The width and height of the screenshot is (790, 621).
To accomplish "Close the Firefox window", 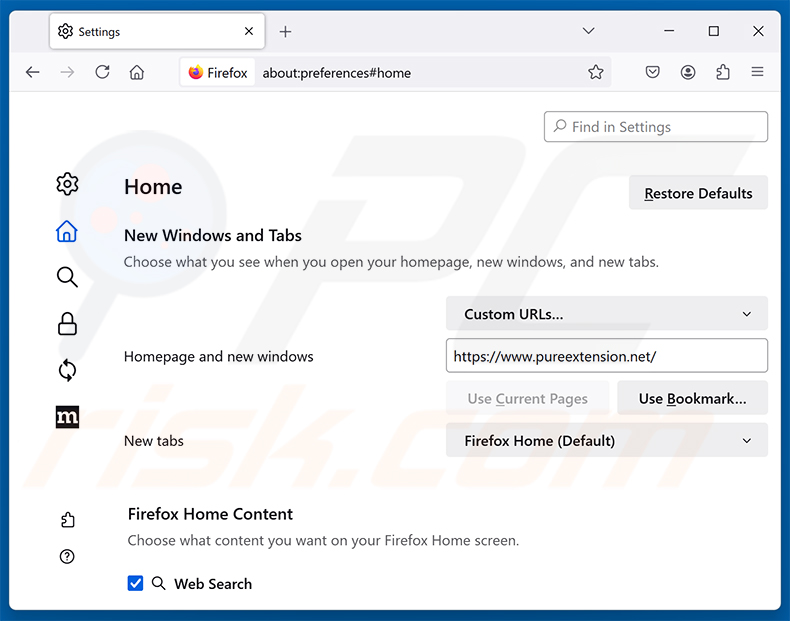I will (758, 31).
